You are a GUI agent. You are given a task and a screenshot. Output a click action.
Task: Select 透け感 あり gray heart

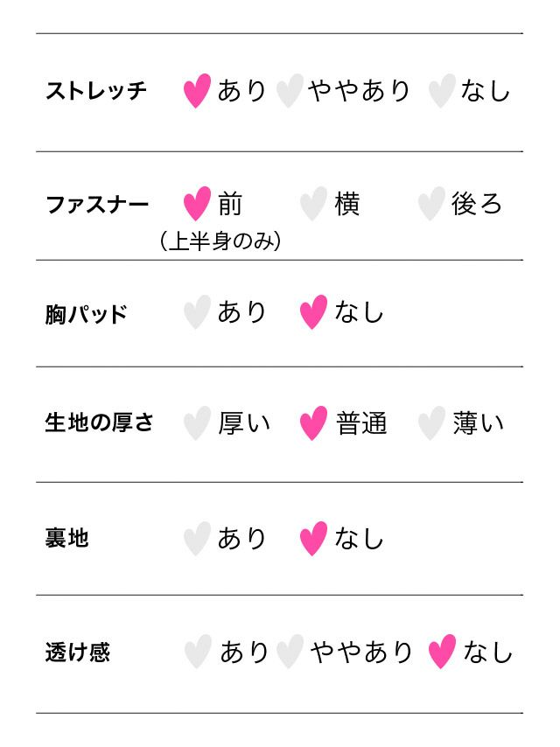point(198,652)
